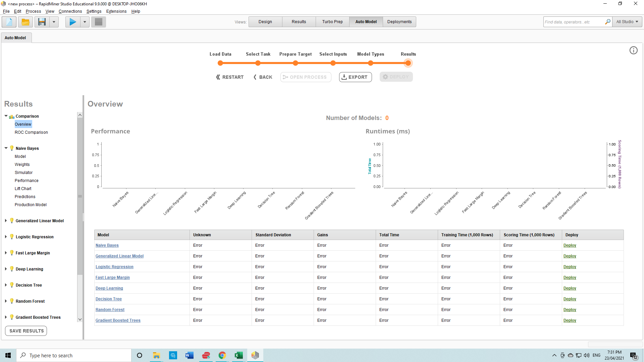644x362 pixels.
Task: Open the Gradient Boosted Trees table link
Action: point(118,320)
